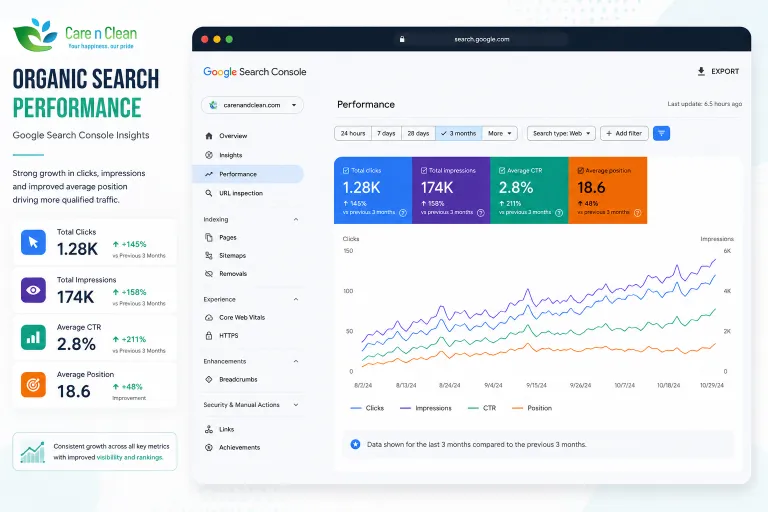Click the Care n Clean leaf logo
This screenshot has width=768, height=512.
pos(35,35)
